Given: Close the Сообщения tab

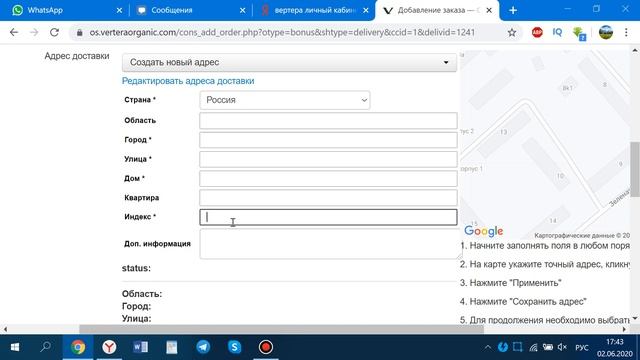Looking at the screenshot, I should click(x=242, y=10).
